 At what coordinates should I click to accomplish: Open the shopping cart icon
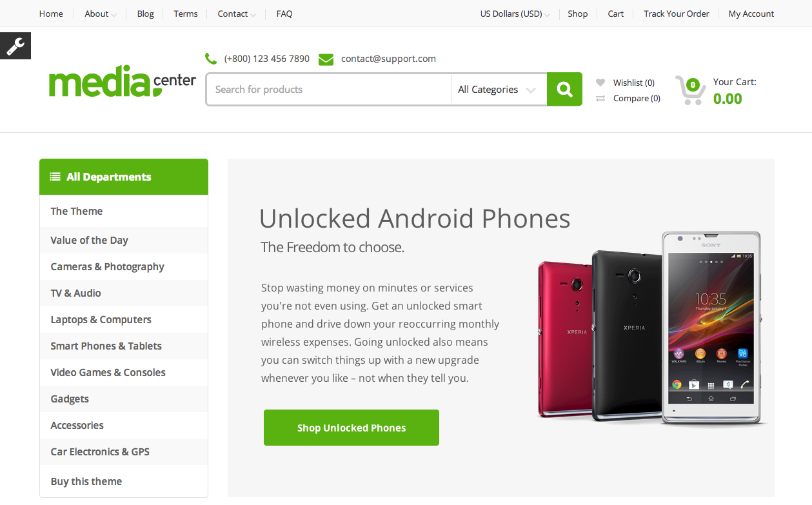pyautogui.click(x=689, y=90)
